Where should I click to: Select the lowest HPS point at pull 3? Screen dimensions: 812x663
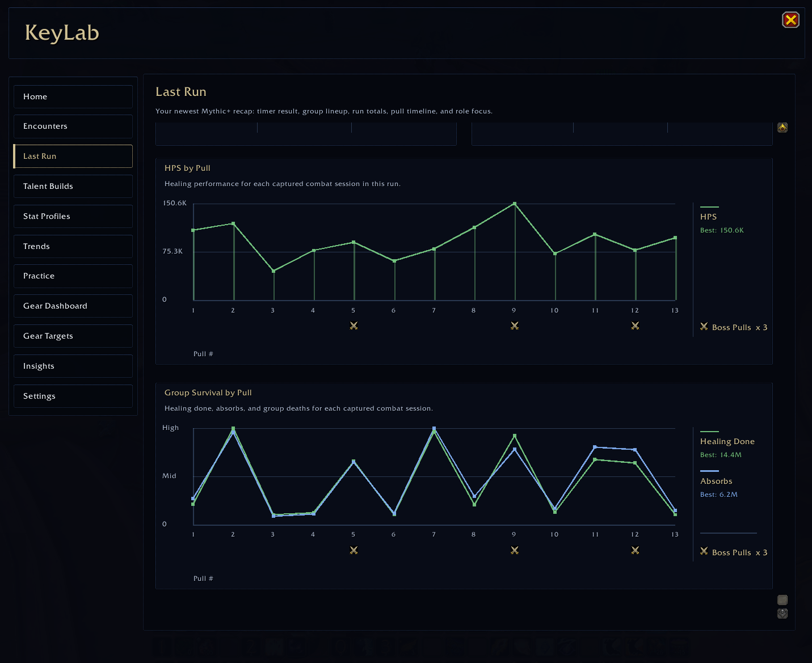point(274,271)
